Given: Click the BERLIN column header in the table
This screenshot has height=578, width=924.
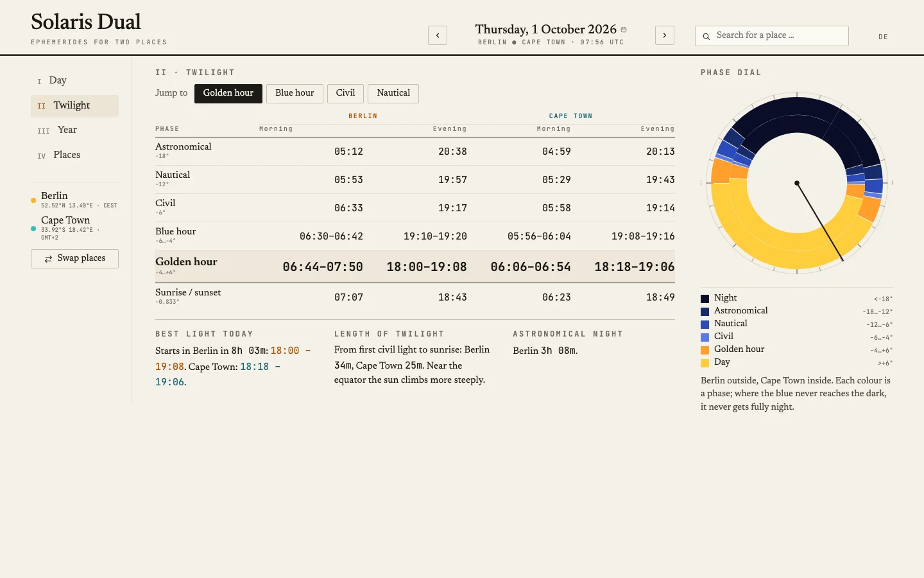Looking at the screenshot, I should click(x=363, y=116).
